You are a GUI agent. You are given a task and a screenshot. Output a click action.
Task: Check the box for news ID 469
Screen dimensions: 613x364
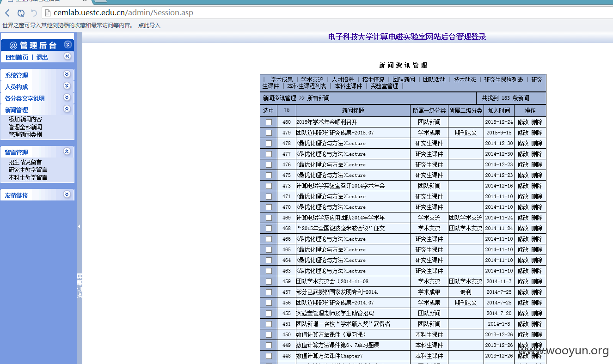(x=269, y=218)
